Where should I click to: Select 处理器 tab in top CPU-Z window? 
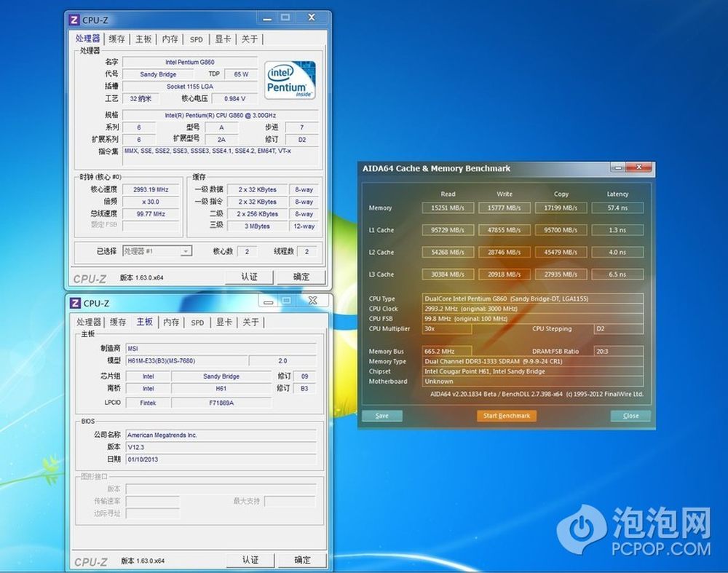pyautogui.click(x=88, y=39)
